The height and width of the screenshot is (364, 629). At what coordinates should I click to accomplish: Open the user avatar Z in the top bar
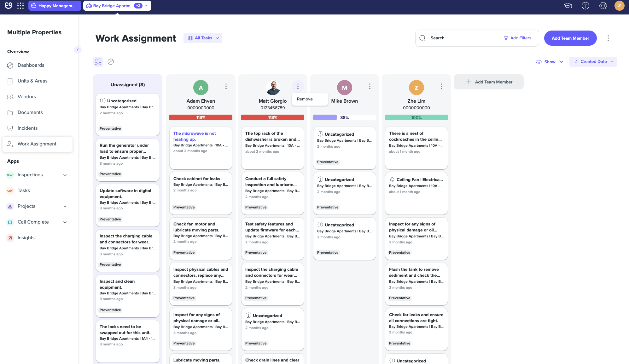click(x=620, y=6)
